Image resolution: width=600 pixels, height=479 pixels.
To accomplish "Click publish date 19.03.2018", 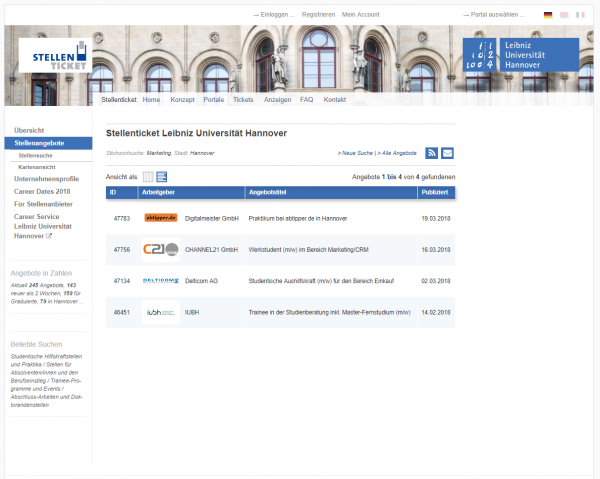I will click(x=436, y=218).
